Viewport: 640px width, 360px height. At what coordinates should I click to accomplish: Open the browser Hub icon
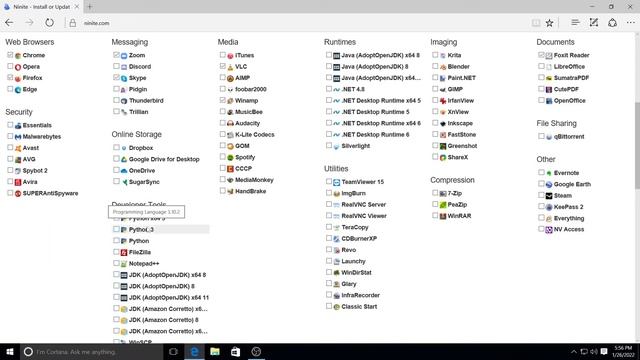[575, 23]
